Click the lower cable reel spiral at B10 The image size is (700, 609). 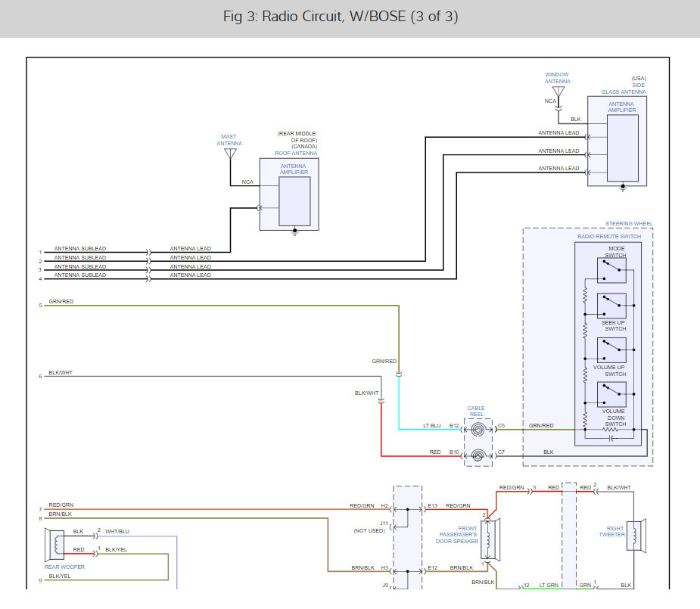477,455
